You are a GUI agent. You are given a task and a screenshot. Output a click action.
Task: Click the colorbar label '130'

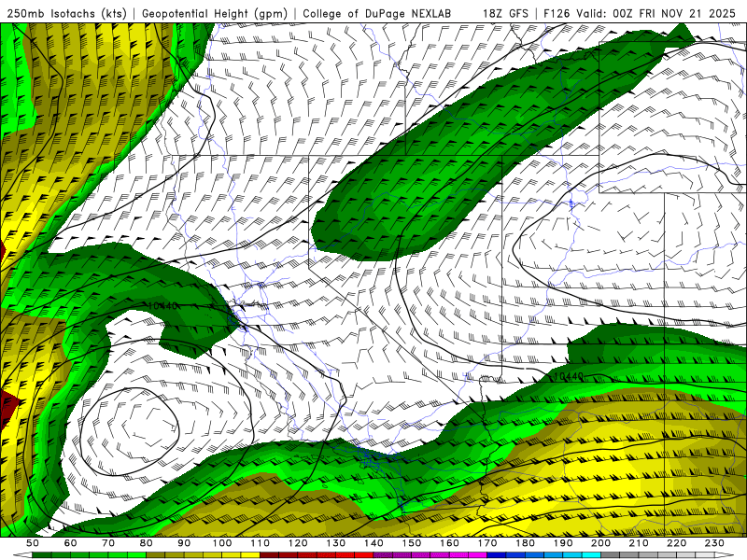[336, 543]
